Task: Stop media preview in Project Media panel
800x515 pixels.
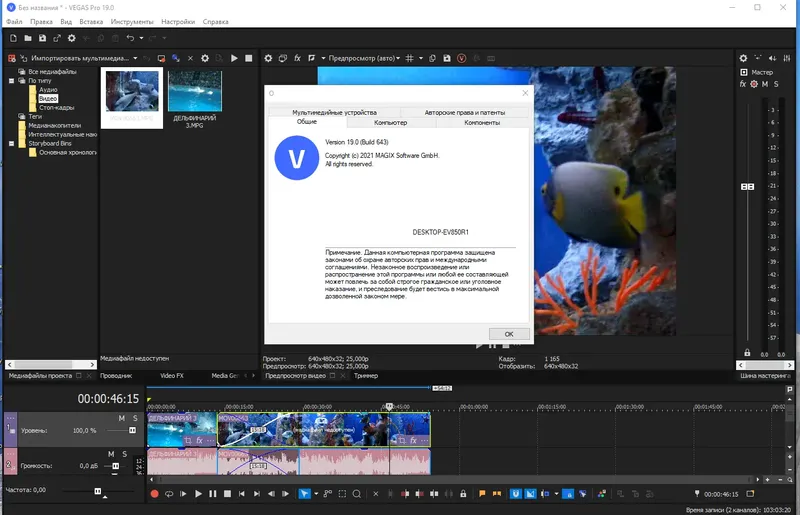Action: (x=248, y=58)
